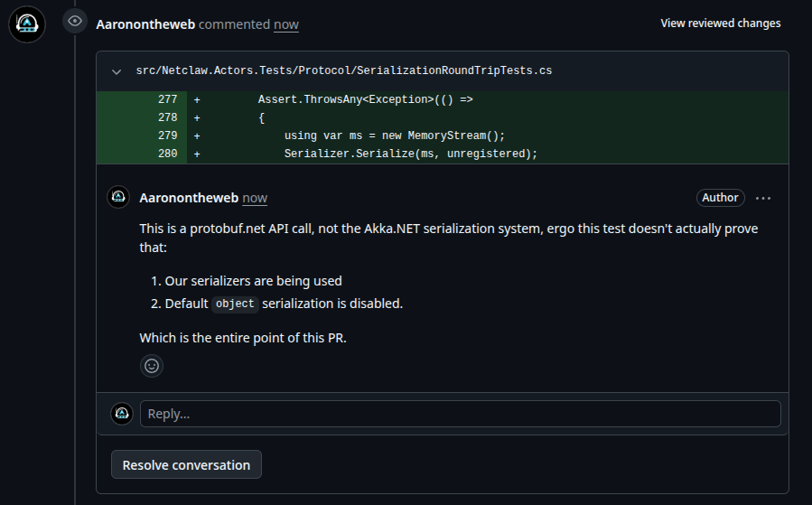
Task: Open View reviewed changes link
Action: click(721, 23)
